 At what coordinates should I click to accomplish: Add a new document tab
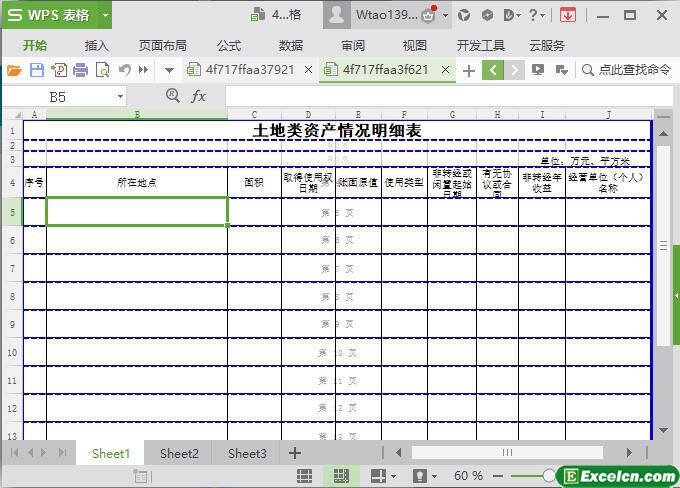[469, 70]
